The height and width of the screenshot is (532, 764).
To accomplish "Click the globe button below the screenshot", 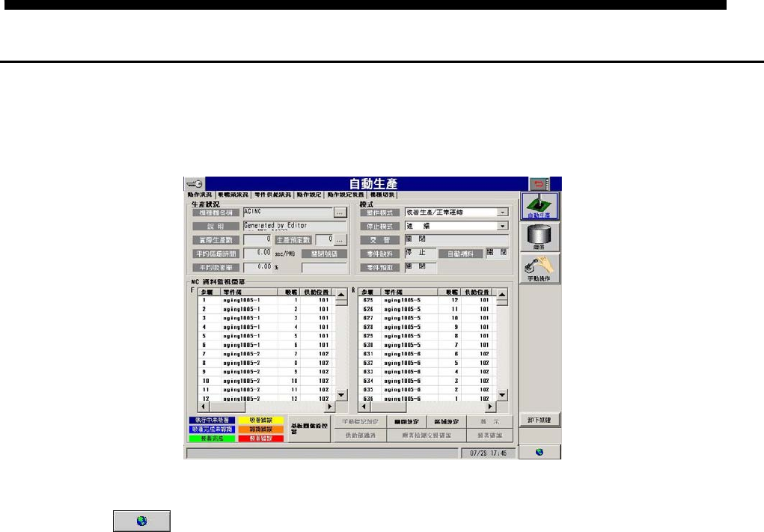I will pyautogui.click(x=141, y=521).
